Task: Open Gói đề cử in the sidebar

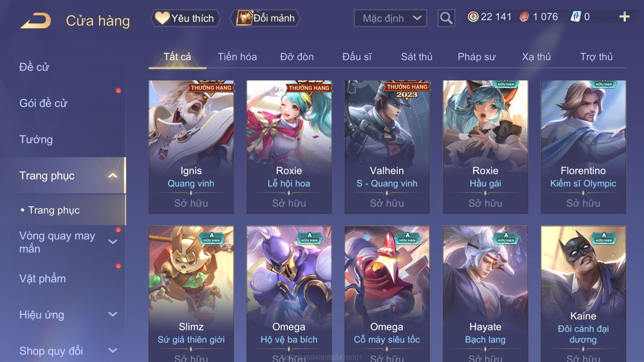Action: click(x=43, y=103)
